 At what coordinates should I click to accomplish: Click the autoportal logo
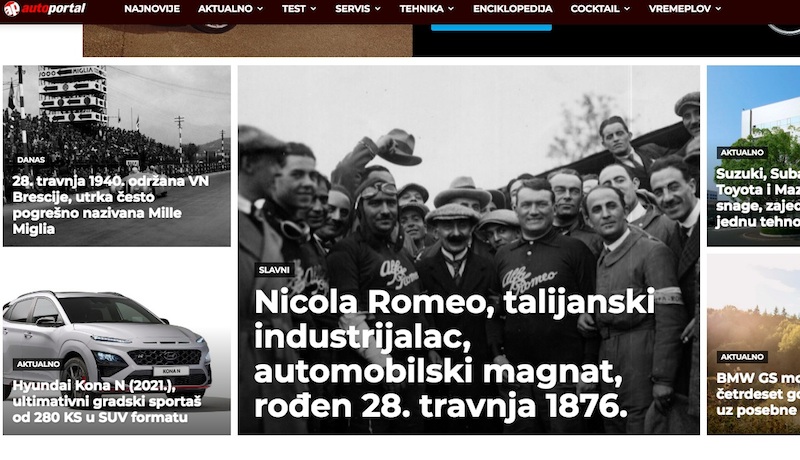coord(44,9)
